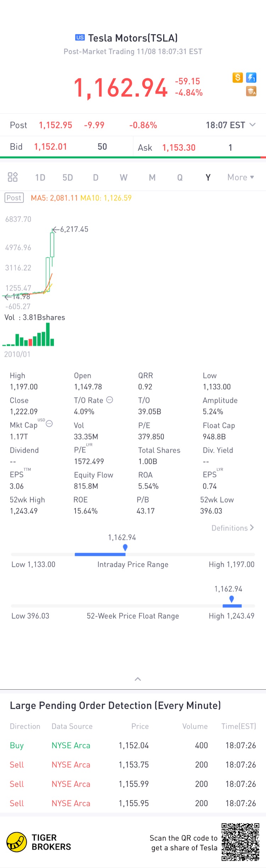The image size is (266, 868).
Task: Tap the P/B value 43.17
Action: coord(146,511)
